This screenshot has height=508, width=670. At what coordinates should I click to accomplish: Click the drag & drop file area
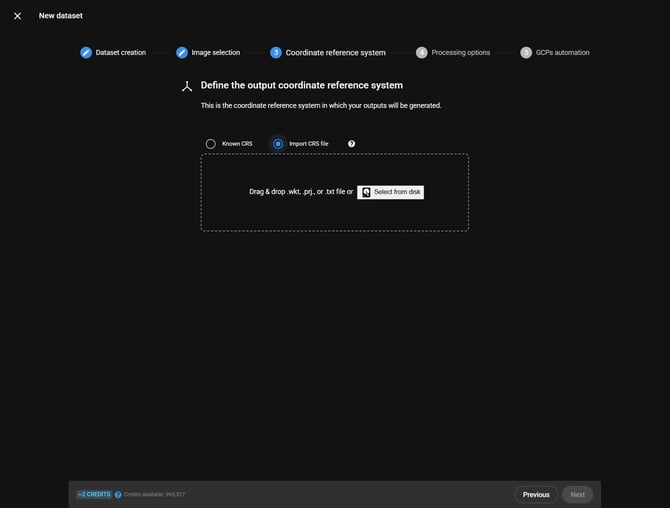(335, 193)
